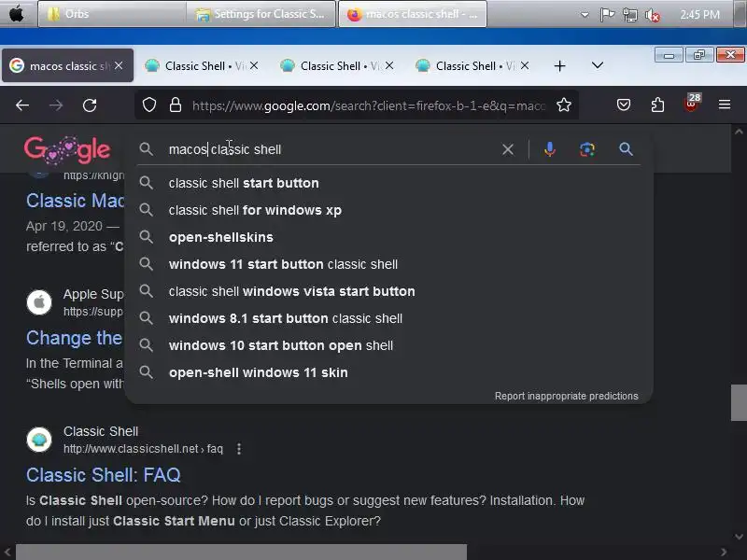Save page to Pocket

click(624, 105)
